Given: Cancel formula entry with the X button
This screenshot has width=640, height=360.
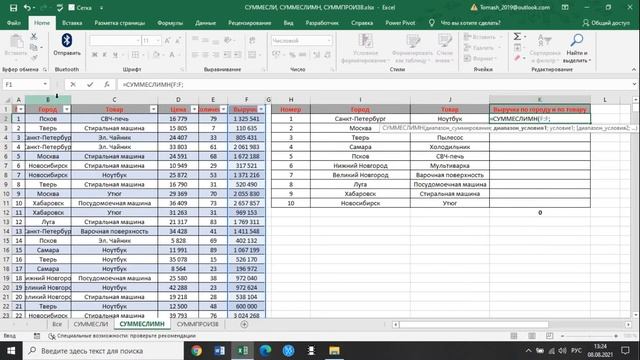Looking at the screenshot, I should click(x=73, y=84).
